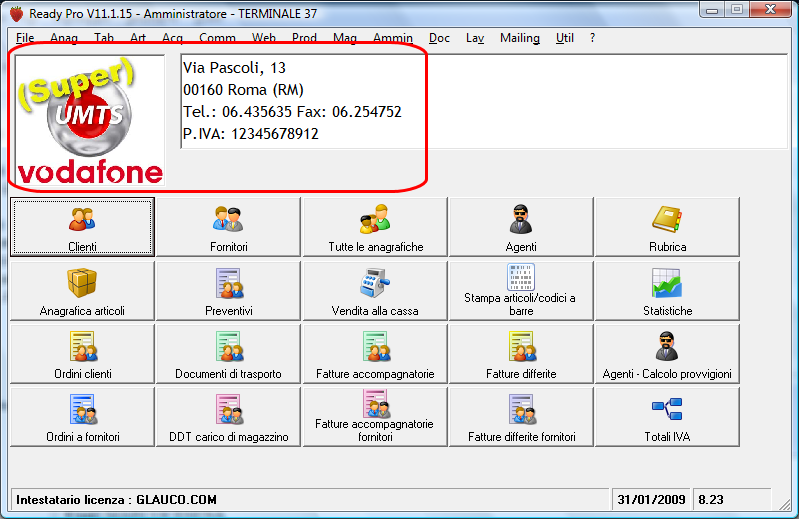Image resolution: width=799 pixels, height=519 pixels.
Task: Open the Art menu
Action: click(x=138, y=38)
